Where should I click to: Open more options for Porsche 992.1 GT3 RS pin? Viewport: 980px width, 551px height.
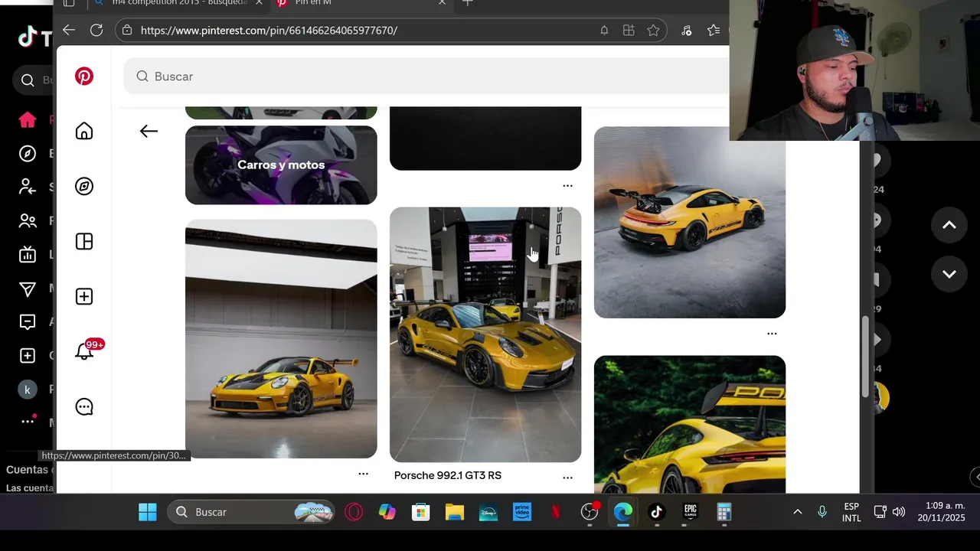coord(567,477)
